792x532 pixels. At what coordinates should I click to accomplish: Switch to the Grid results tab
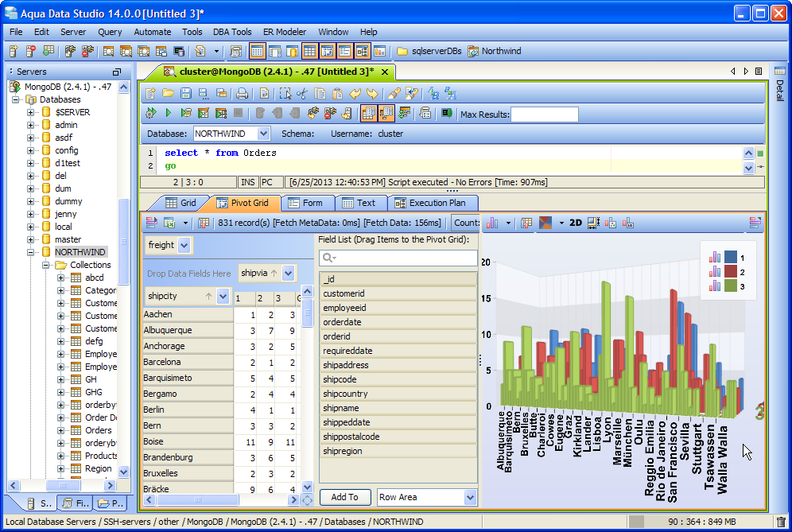click(181, 203)
